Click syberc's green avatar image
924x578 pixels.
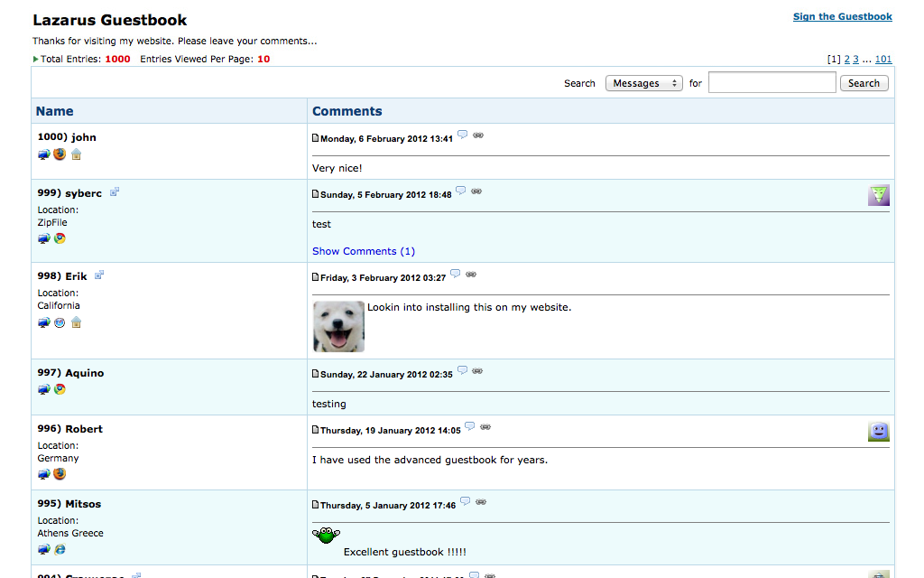tap(879, 195)
